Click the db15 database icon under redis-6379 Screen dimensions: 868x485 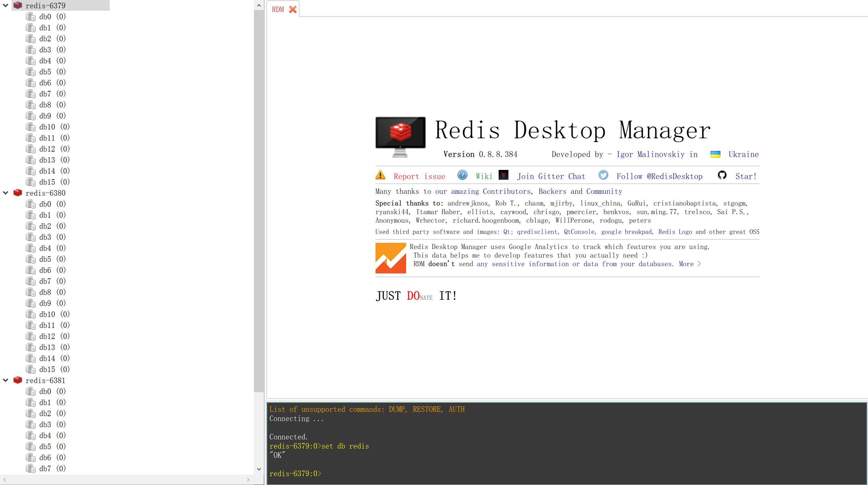tap(31, 182)
